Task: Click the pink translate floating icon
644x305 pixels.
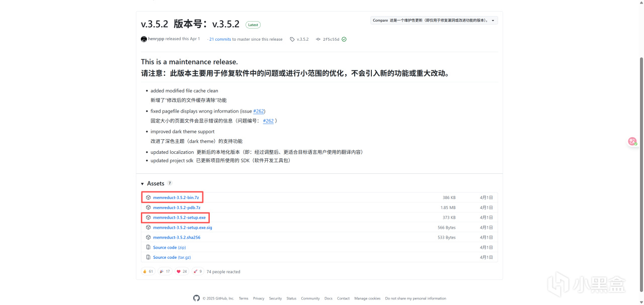Action: (x=632, y=142)
